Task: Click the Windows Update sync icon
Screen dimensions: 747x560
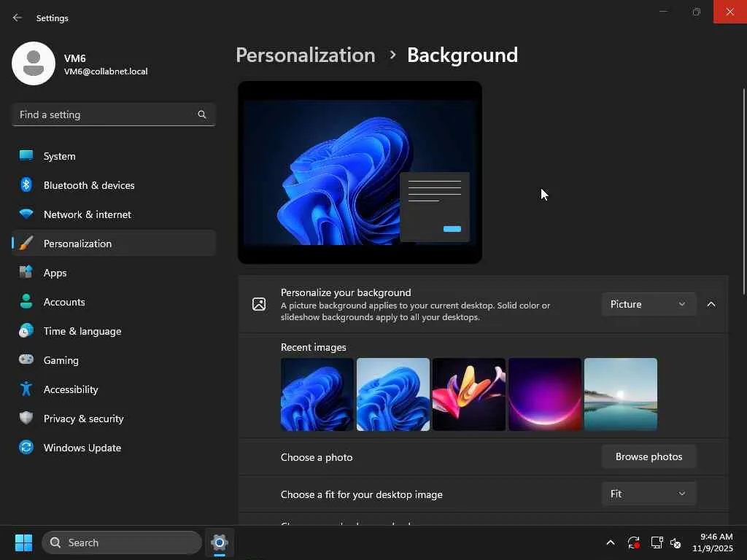Action: (26, 447)
